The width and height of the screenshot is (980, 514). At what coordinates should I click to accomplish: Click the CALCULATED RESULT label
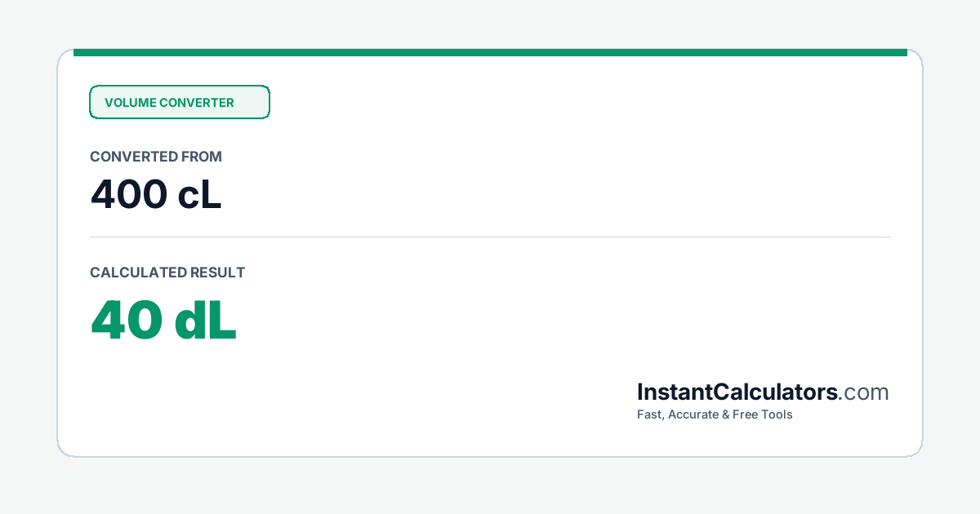[167, 273]
